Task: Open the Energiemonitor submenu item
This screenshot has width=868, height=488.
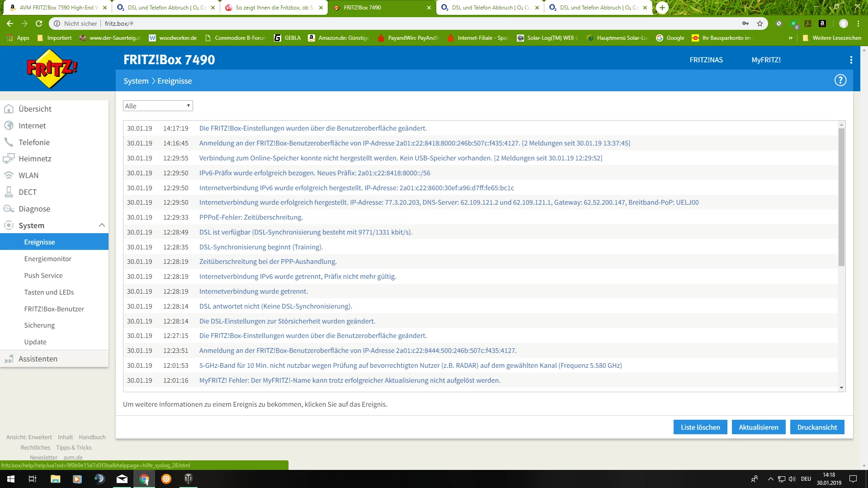Action: coord(48,259)
